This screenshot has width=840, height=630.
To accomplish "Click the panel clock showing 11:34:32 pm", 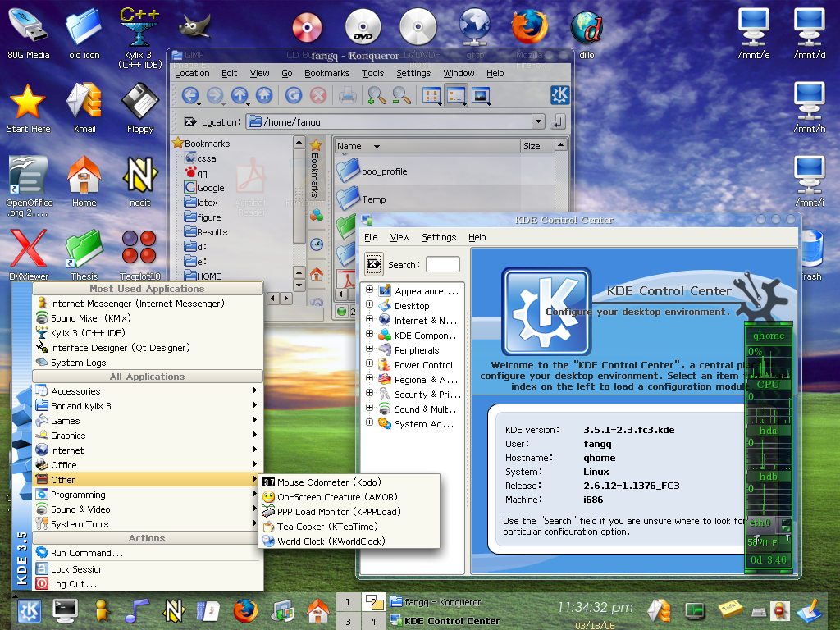I will pos(596,607).
